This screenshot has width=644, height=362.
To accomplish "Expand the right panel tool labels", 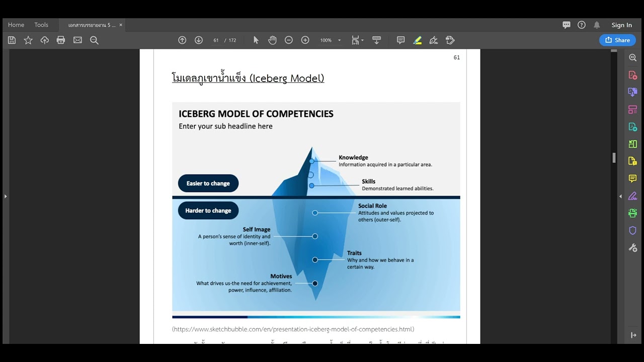I will 633,335.
